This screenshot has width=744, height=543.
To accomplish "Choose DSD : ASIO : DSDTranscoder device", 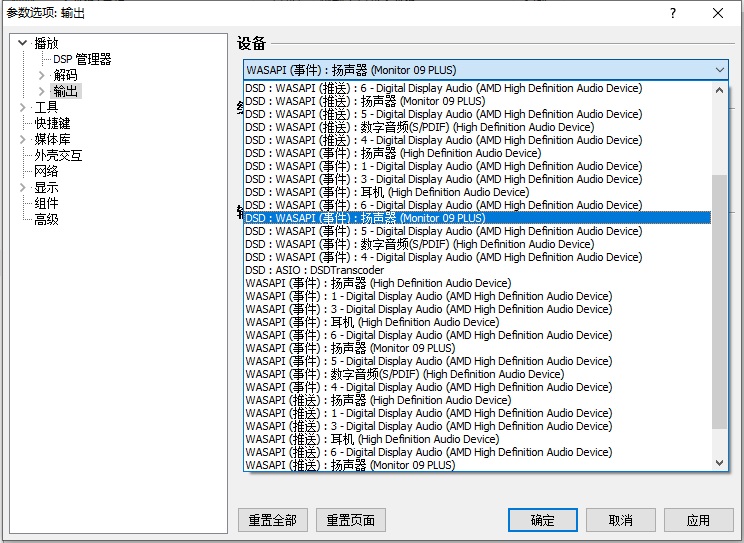I will tap(314, 270).
